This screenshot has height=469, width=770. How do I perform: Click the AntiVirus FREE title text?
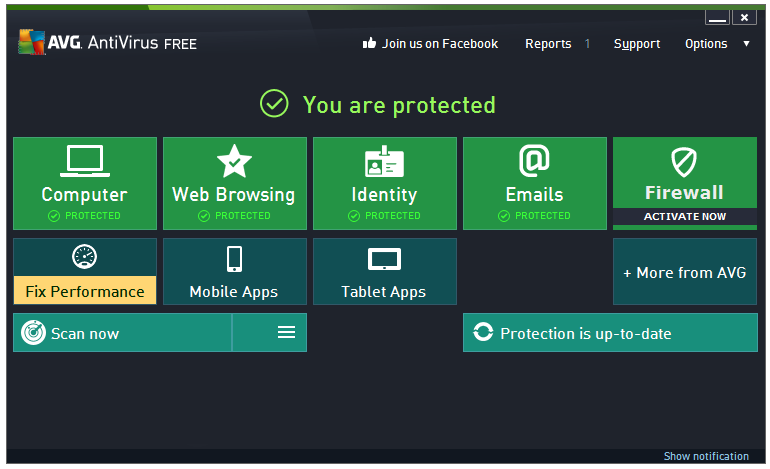(x=142, y=43)
